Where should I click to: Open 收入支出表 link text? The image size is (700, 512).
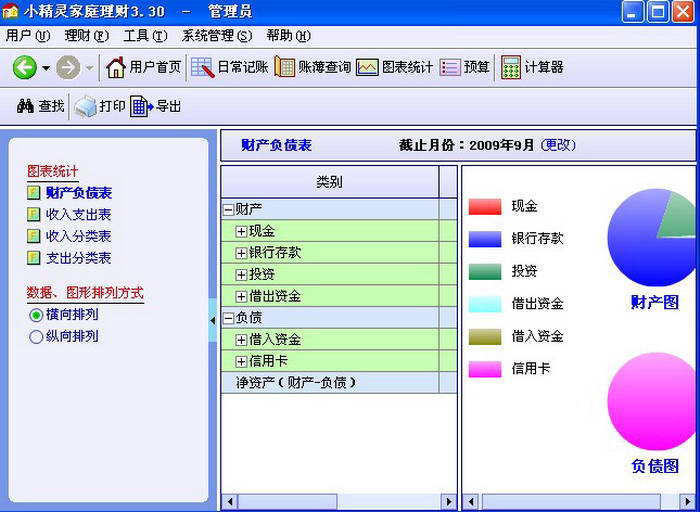point(79,214)
